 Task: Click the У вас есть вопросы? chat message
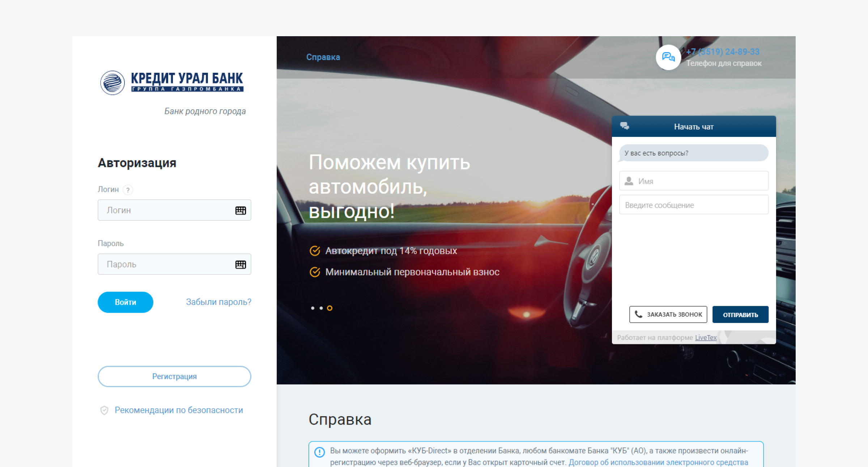click(694, 153)
